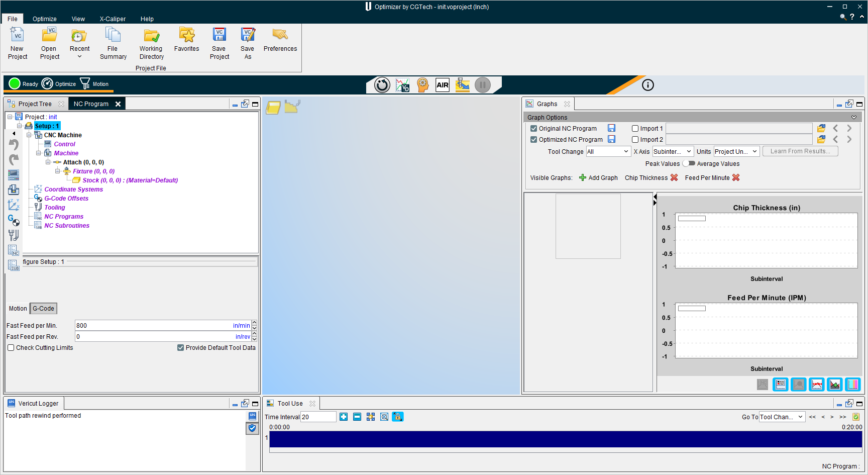Click the undo arrow in the Project Tree sidebar
This screenshot has width=868, height=475.
(x=14, y=145)
